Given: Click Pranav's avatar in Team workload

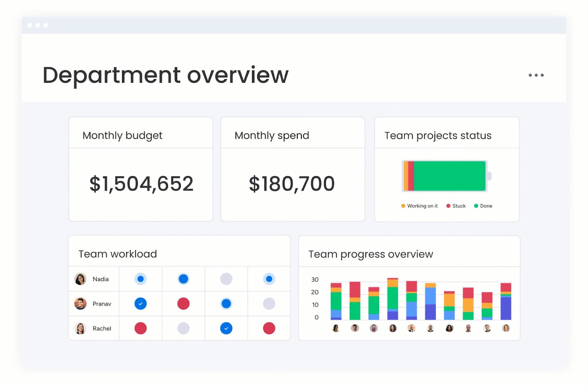Looking at the screenshot, I should (80, 304).
